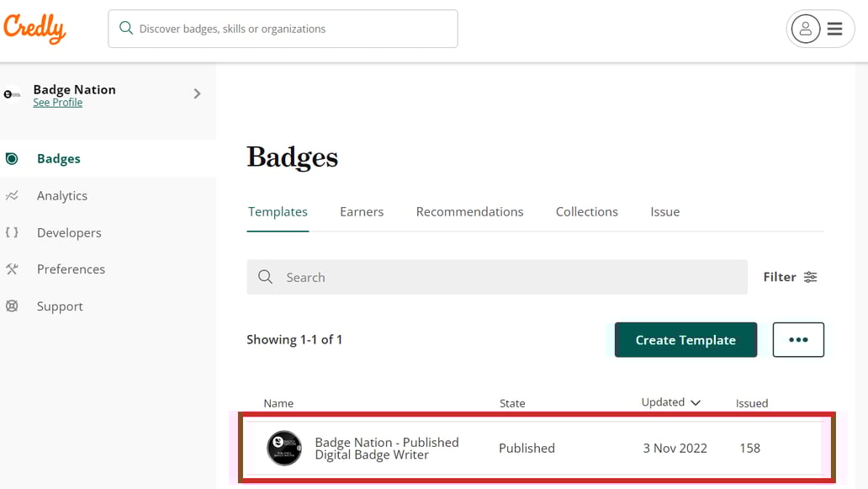This screenshot has width=868, height=489.
Task: Open the Collections tab
Action: [x=586, y=211]
